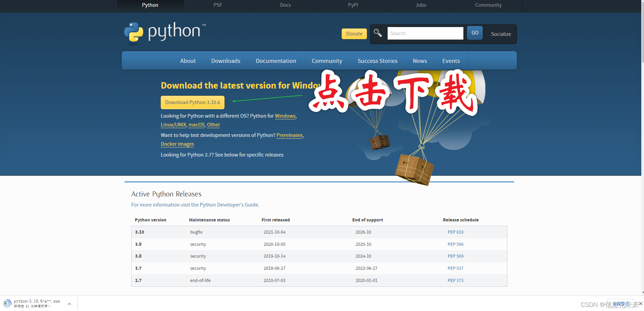
Task: Click the '2018-06-27' first released date
Action: [275, 268]
